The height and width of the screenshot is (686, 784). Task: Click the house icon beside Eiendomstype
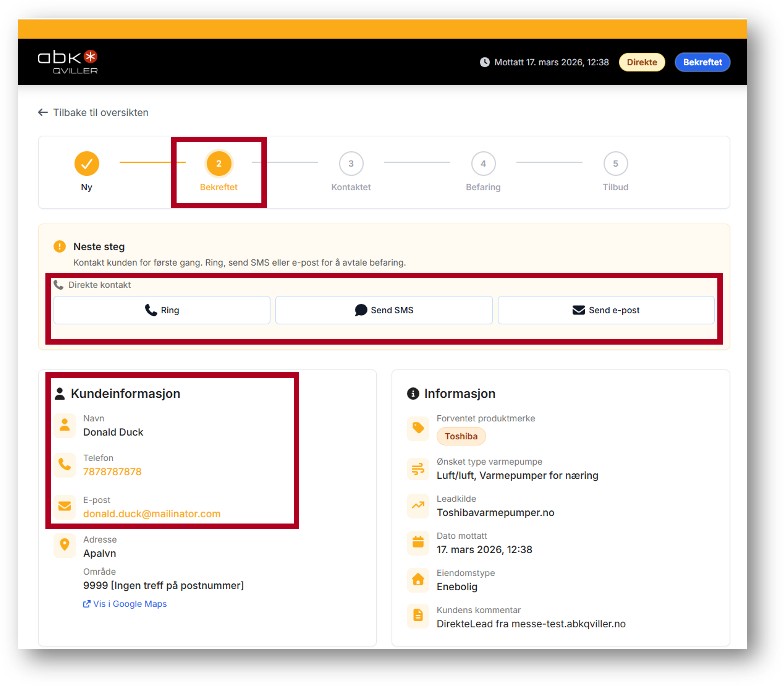point(418,580)
